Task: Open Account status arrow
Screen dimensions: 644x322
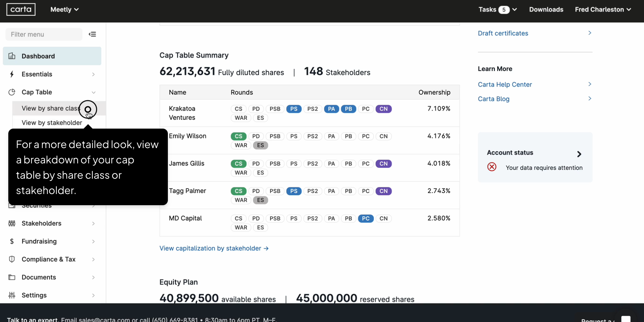Action: click(x=579, y=154)
